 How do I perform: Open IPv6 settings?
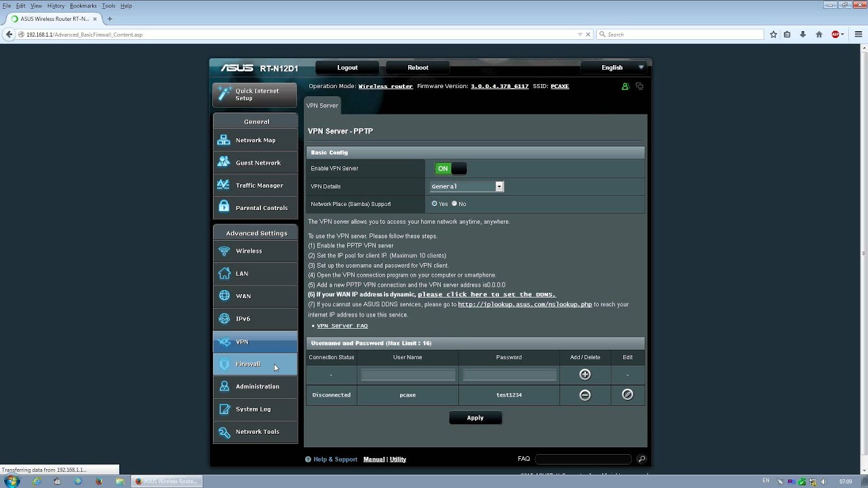point(255,319)
